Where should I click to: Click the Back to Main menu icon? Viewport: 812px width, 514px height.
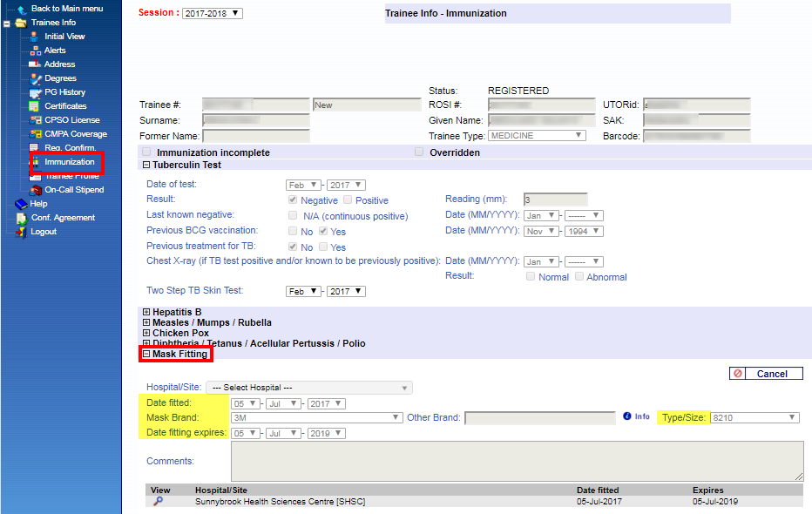(x=21, y=9)
